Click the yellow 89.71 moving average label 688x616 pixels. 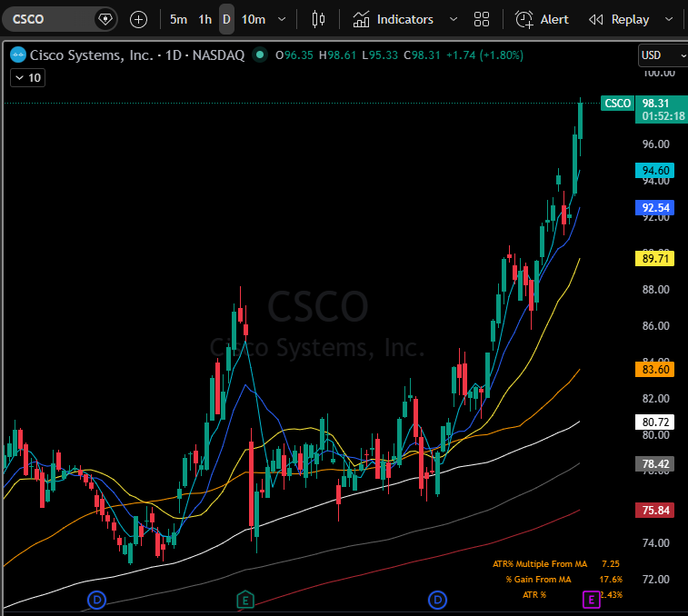click(654, 258)
